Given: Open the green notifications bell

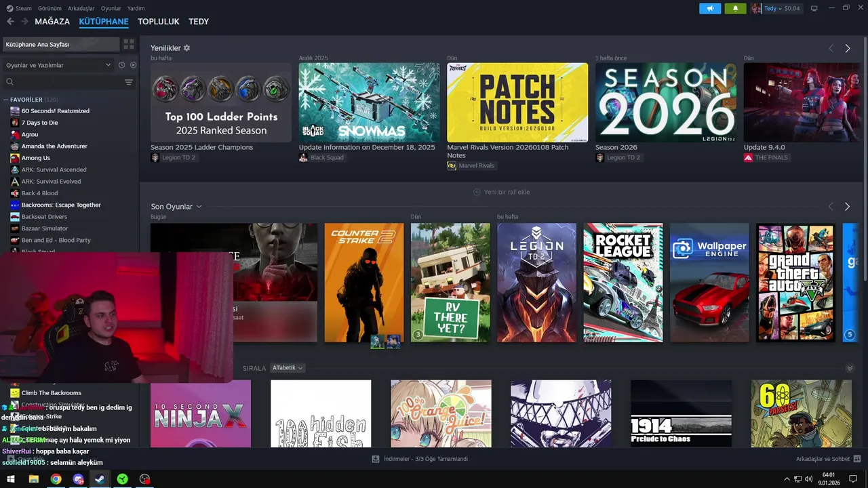Looking at the screenshot, I should 735,8.
